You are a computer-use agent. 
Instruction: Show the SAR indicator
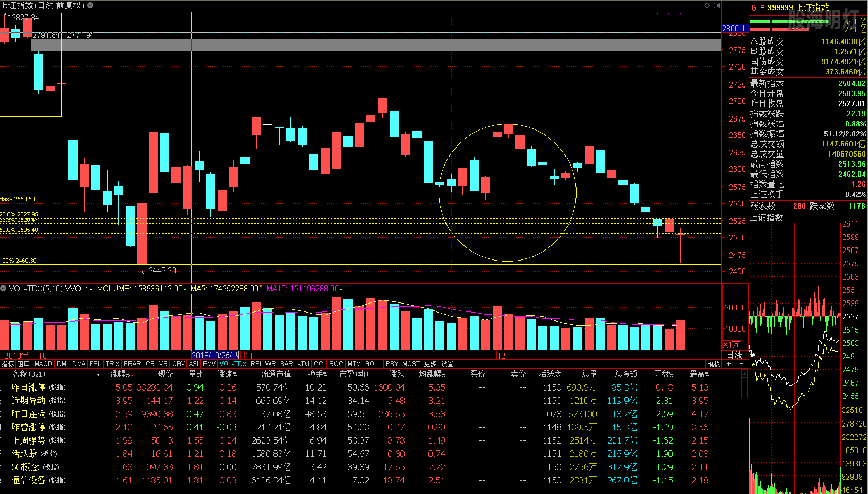pos(287,364)
